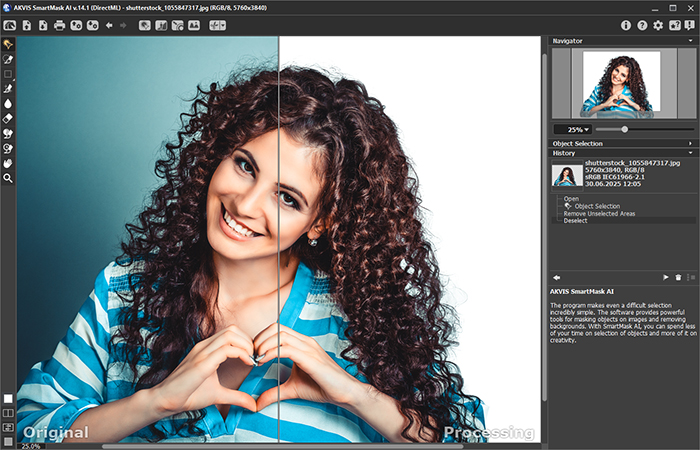Image resolution: width=700 pixels, height=450 pixels.
Task: Toggle the split view mode button
Action: pos(8,412)
